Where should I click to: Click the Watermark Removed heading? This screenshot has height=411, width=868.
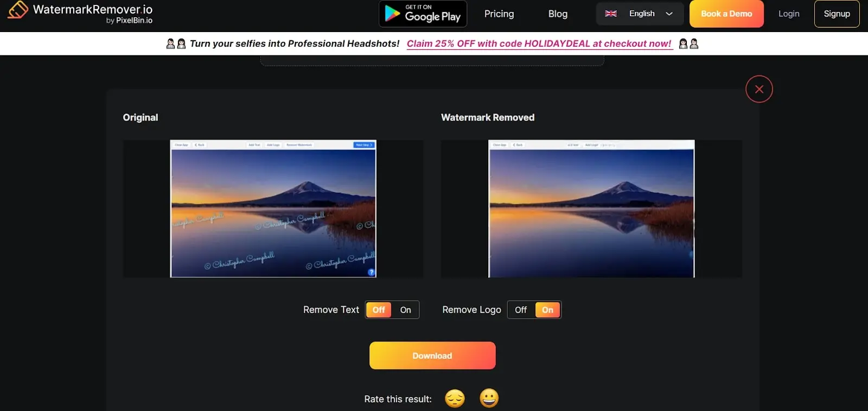pos(488,117)
